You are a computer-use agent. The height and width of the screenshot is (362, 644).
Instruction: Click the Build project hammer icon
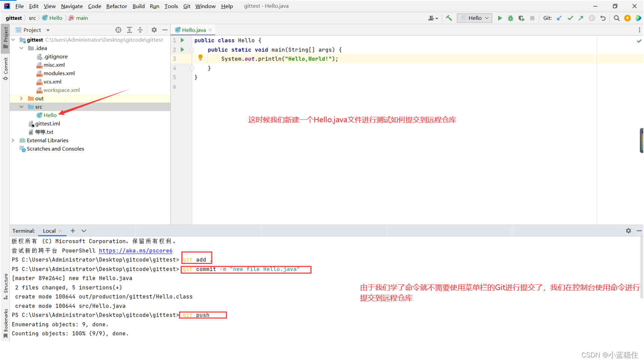click(x=449, y=18)
